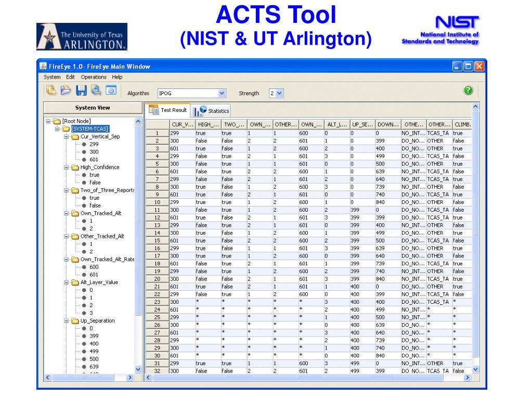Click the folder icon beside Cur_Vertical_Sep
The width and height of the screenshot is (532, 399).
75,136
